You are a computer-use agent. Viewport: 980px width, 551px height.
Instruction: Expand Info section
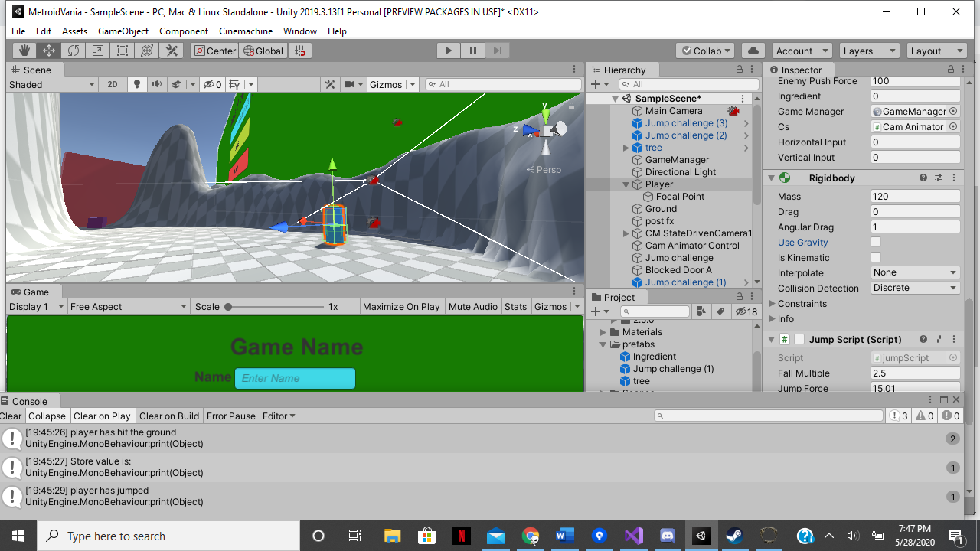tap(772, 319)
